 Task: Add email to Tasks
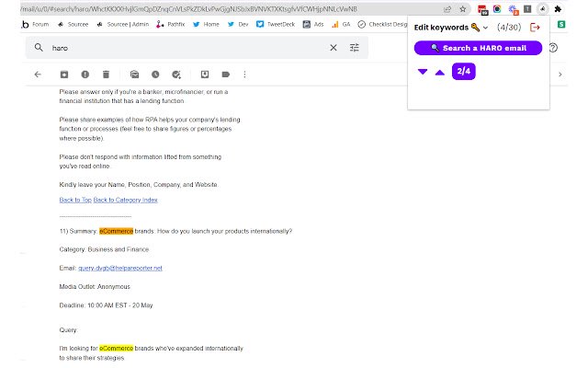pos(176,75)
